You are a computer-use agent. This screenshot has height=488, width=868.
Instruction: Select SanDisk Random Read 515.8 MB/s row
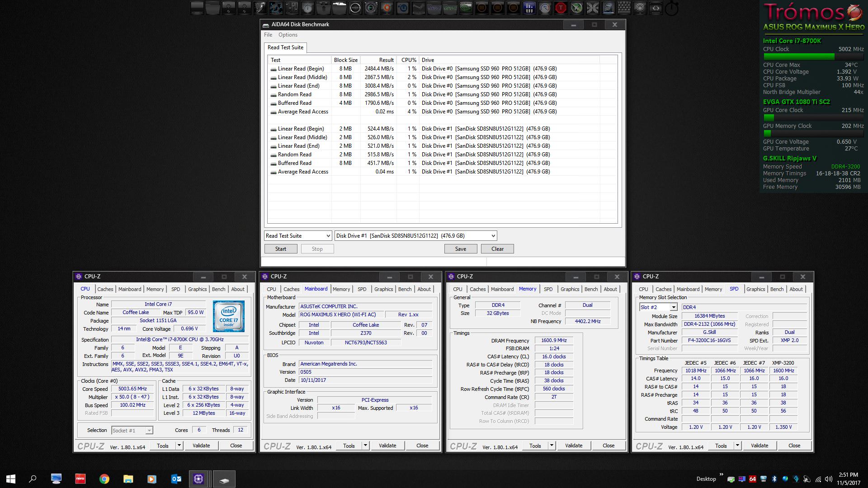(x=442, y=155)
